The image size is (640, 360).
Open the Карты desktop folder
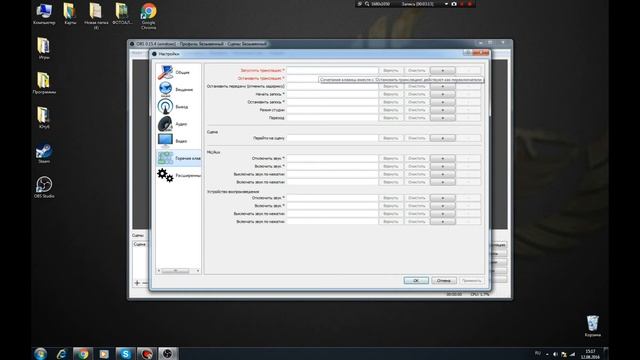(x=70, y=14)
